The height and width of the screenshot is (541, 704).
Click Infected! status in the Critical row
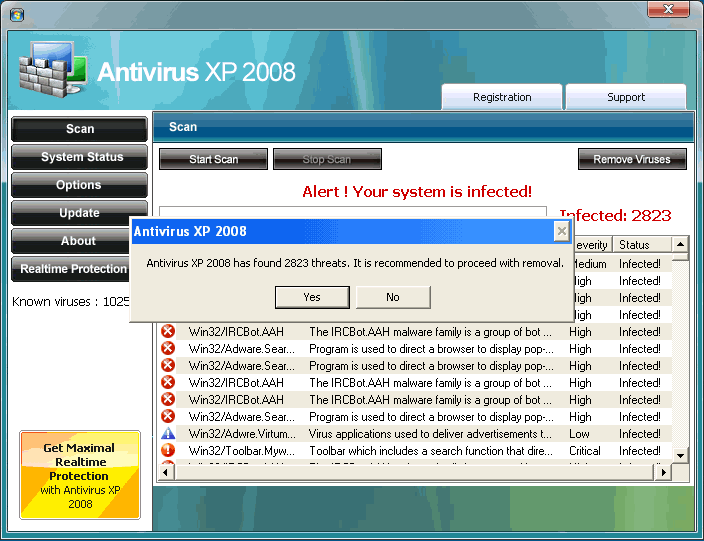click(x=639, y=450)
